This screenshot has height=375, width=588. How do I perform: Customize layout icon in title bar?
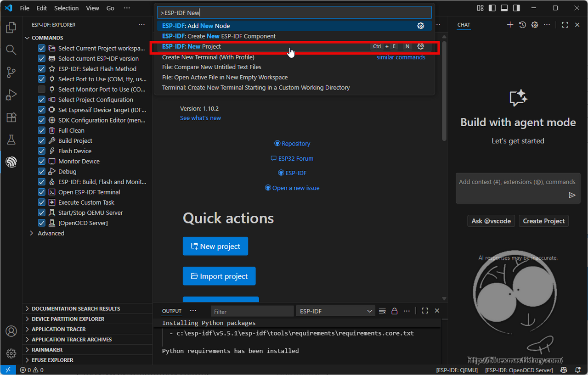pyautogui.click(x=480, y=8)
